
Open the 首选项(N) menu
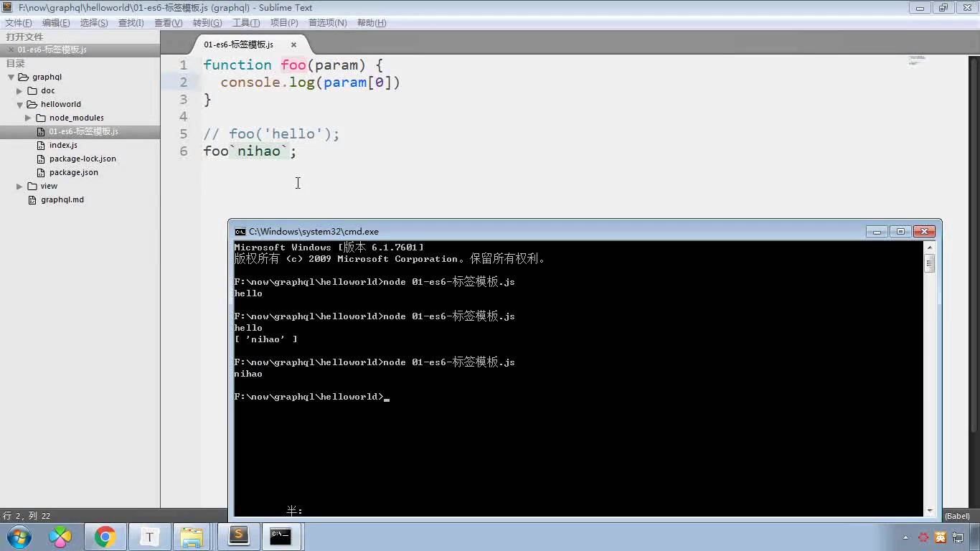[x=327, y=23]
